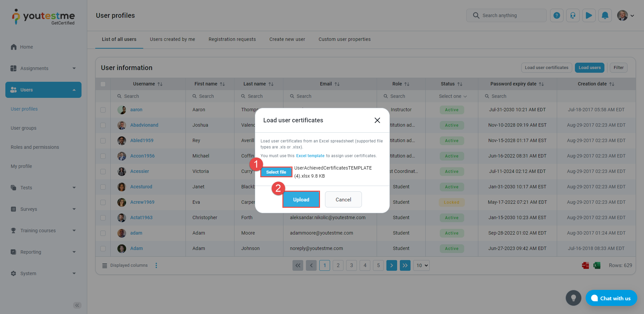Export table as Excel icon

click(597, 265)
